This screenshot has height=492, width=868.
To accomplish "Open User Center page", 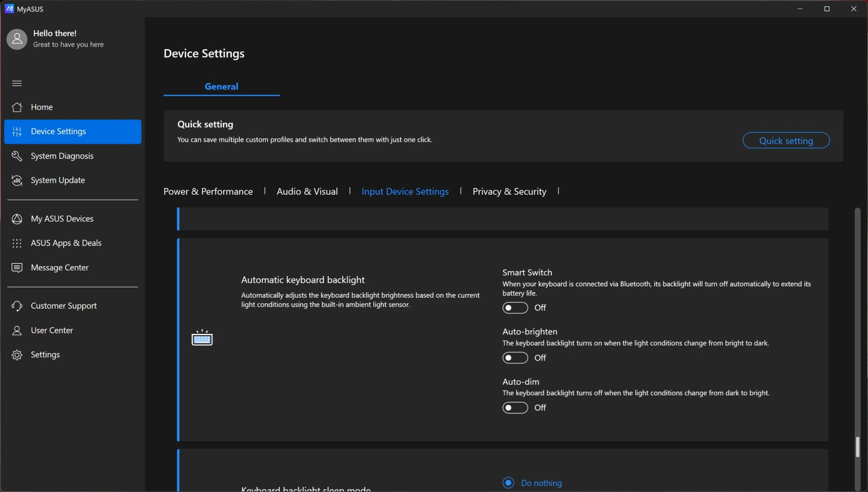I will click(x=72, y=330).
